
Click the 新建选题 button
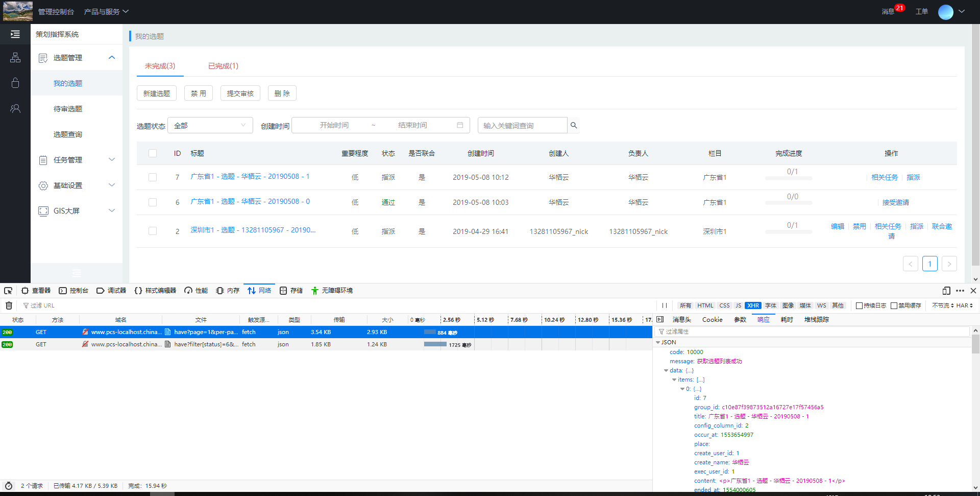(157, 93)
